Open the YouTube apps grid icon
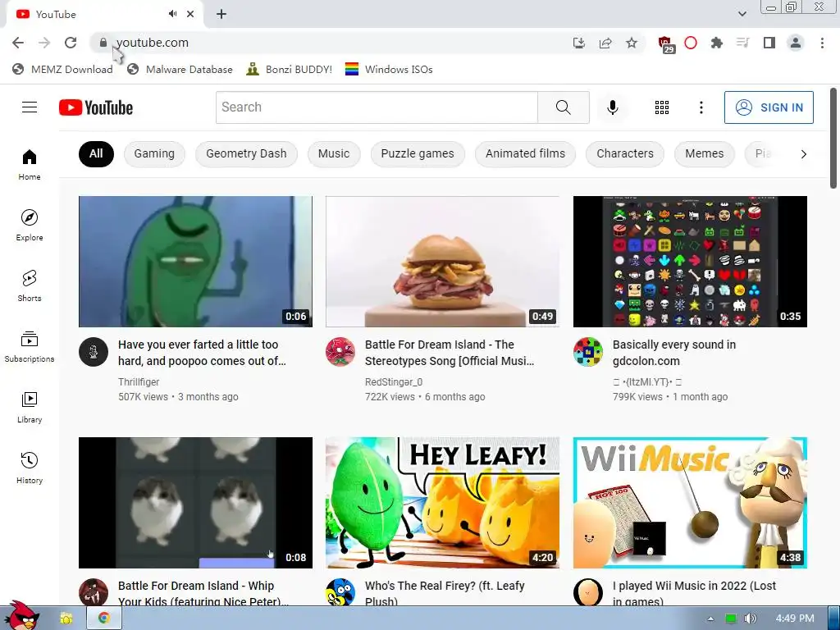The height and width of the screenshot is (630, 840). (662, 107)
